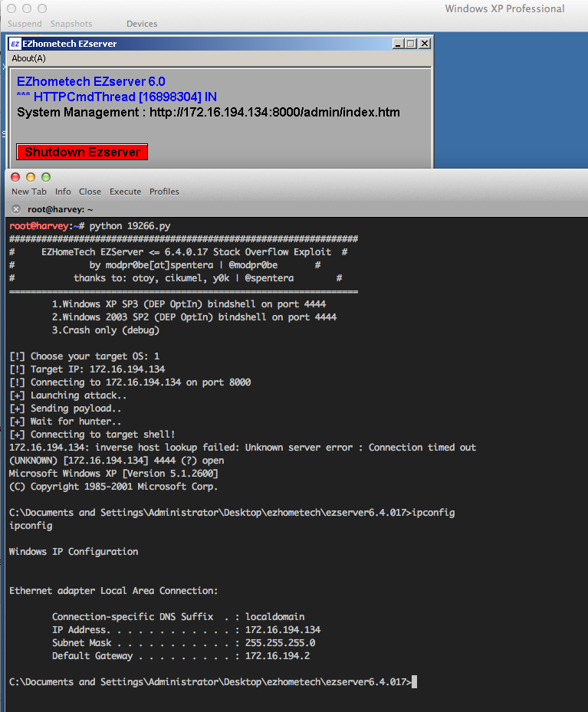588x712 pixels.
Task: Maximize the EZhometech EZserver window
Action: 411,44
